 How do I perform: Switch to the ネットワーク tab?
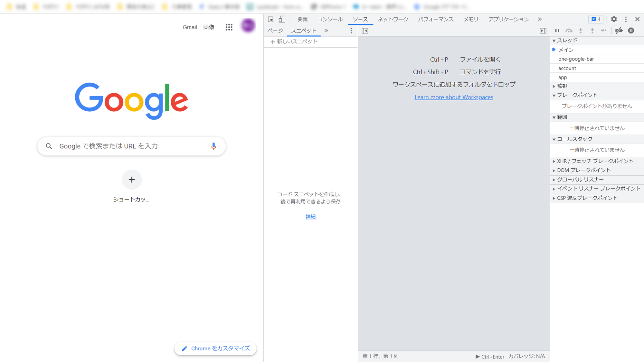393,19
